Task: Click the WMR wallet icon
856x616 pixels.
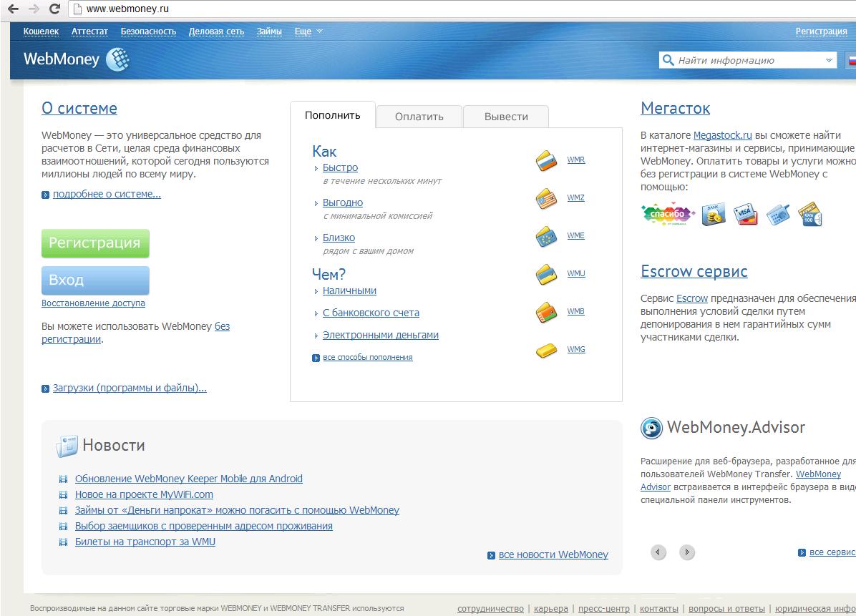Action: [x=546, y=160]
